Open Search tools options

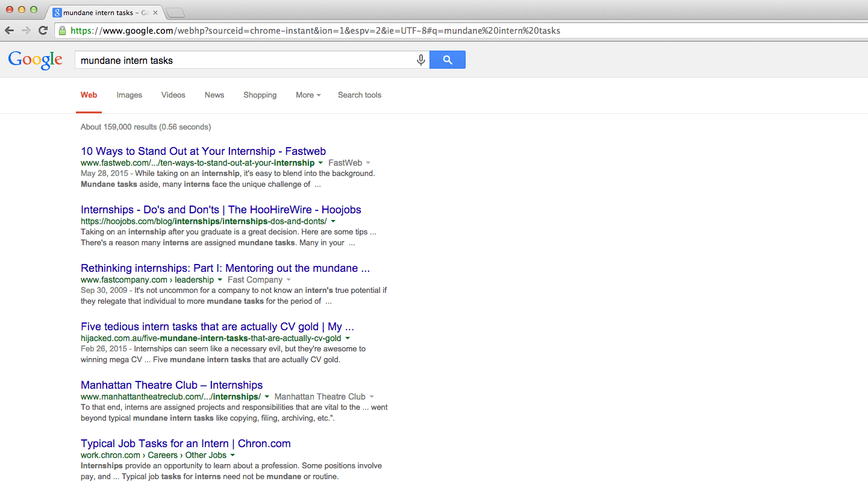tap(360, 95)
